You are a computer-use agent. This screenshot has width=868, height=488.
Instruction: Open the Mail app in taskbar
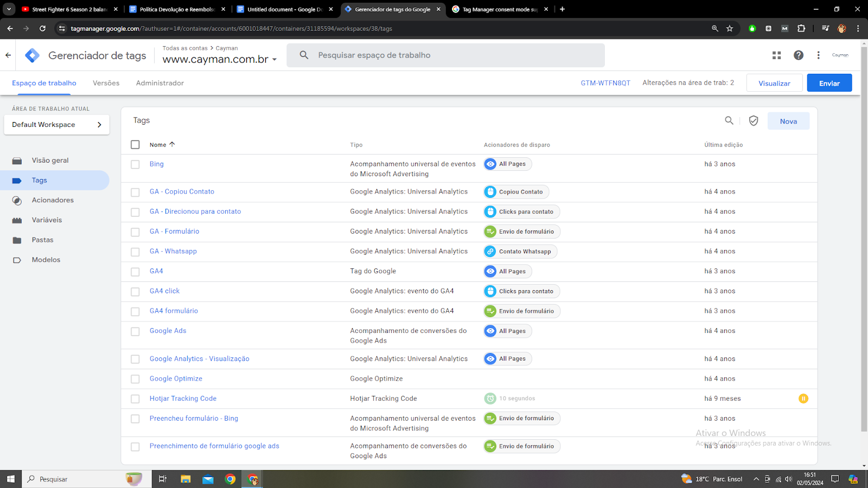point(208,479)
